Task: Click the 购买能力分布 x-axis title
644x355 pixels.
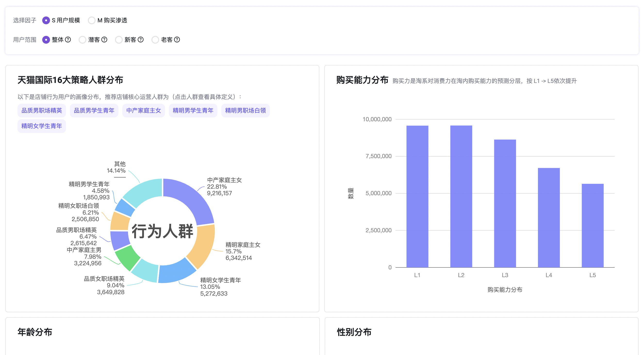Action: pos(505,290)
